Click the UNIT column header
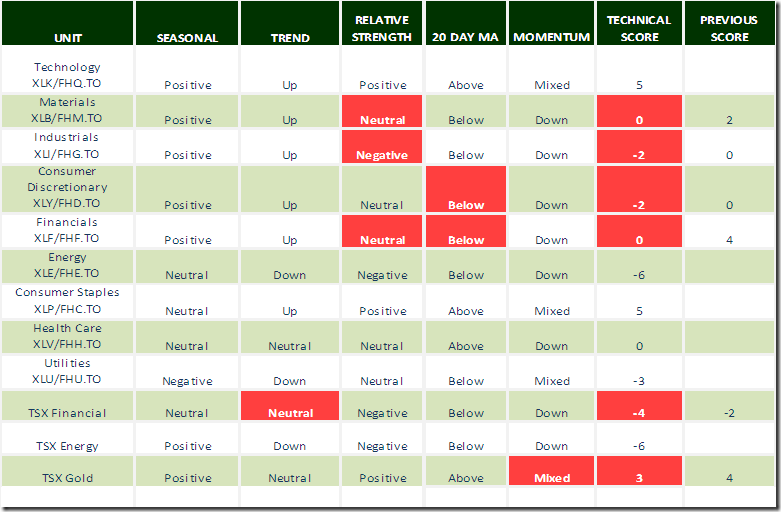 [68, 38]
